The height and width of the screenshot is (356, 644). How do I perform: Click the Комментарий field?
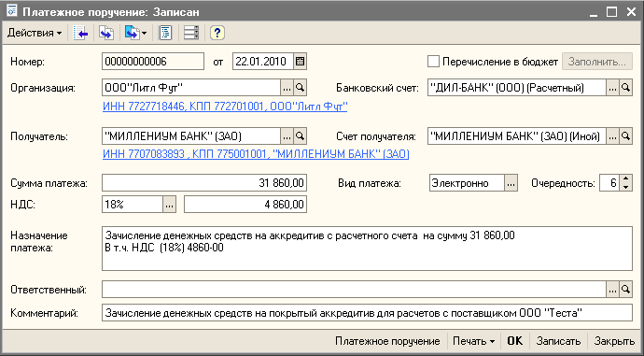367,313
